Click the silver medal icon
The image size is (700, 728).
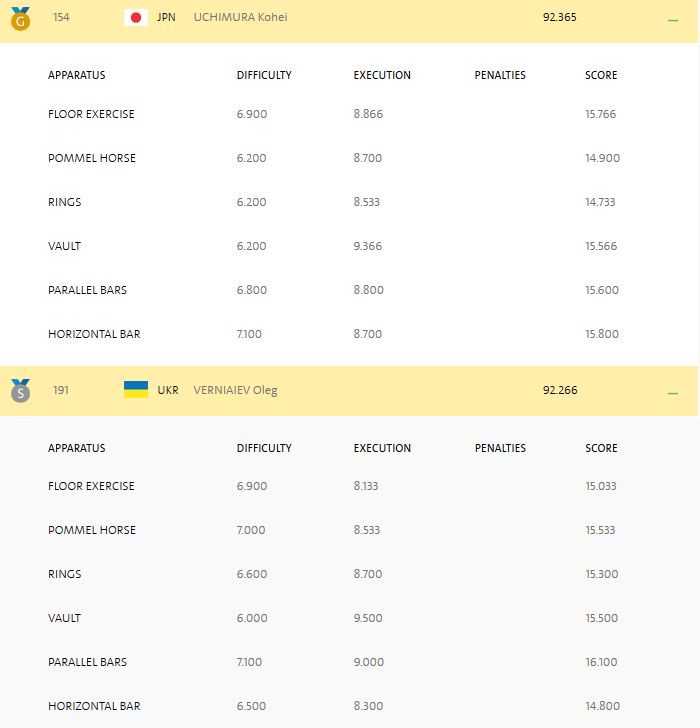20,390
